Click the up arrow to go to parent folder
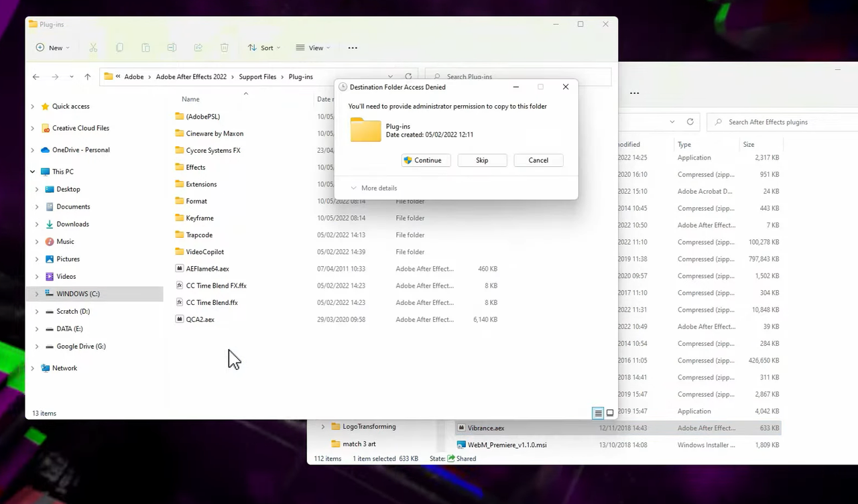Viewport: 858px width, 504px height. point(87,76)
